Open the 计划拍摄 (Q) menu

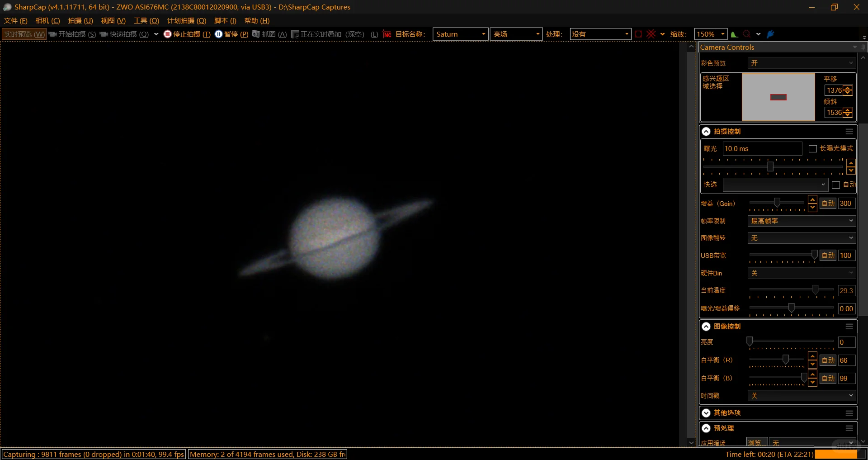tap(187, 21)
